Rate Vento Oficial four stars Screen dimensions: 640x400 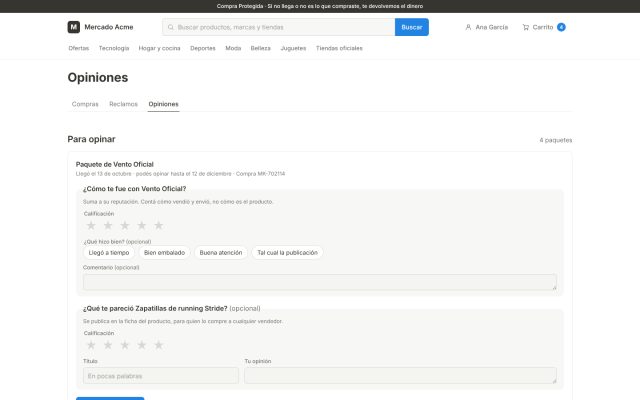pyautogui.click(x=142, y=225)
